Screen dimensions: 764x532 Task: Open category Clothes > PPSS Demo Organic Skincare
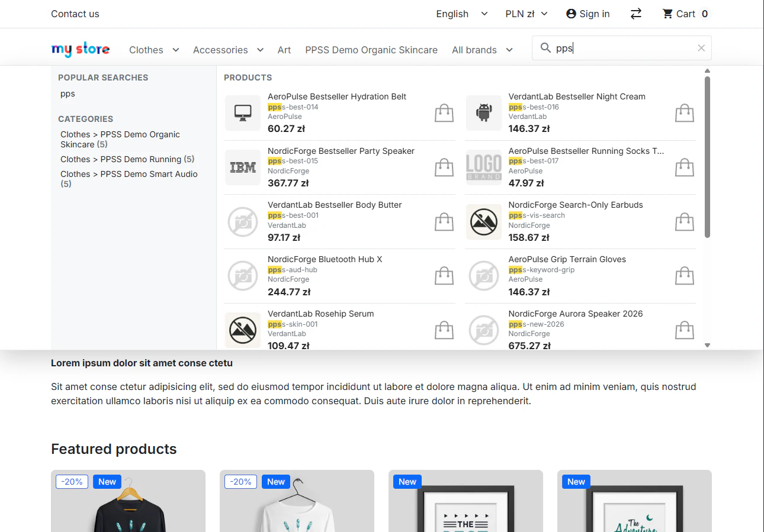(120, 139)
